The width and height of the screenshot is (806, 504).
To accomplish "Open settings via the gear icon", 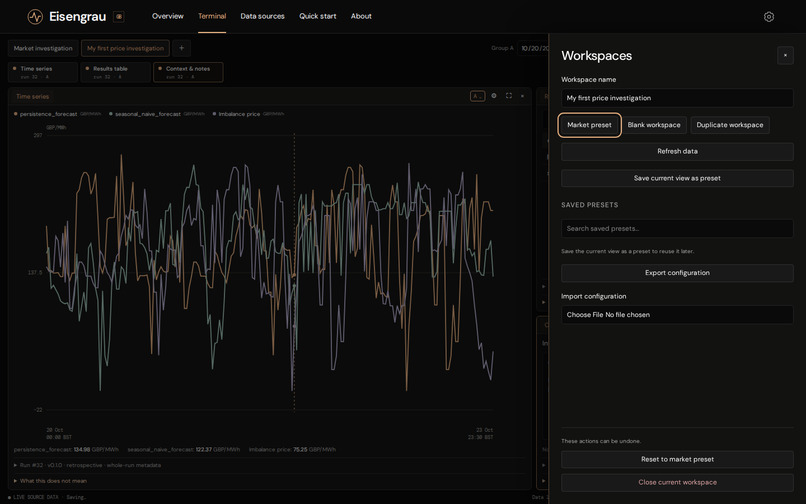I will [768, 16].
